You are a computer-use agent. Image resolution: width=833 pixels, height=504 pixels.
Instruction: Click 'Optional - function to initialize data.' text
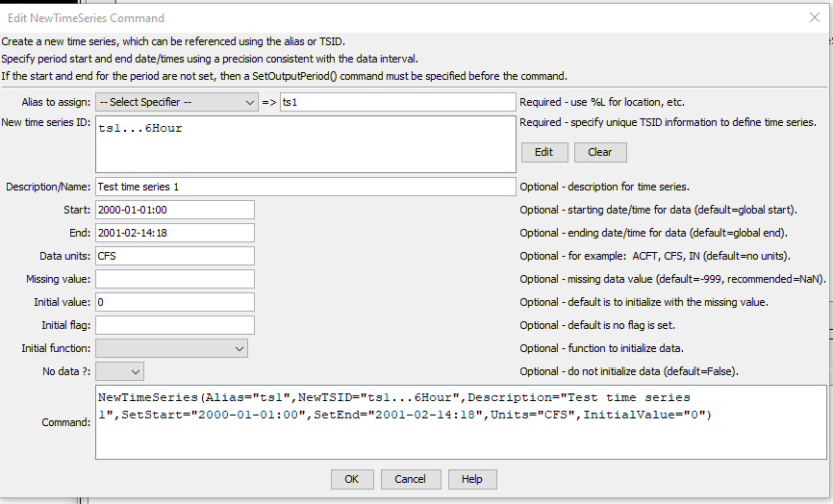pos(602,348)
